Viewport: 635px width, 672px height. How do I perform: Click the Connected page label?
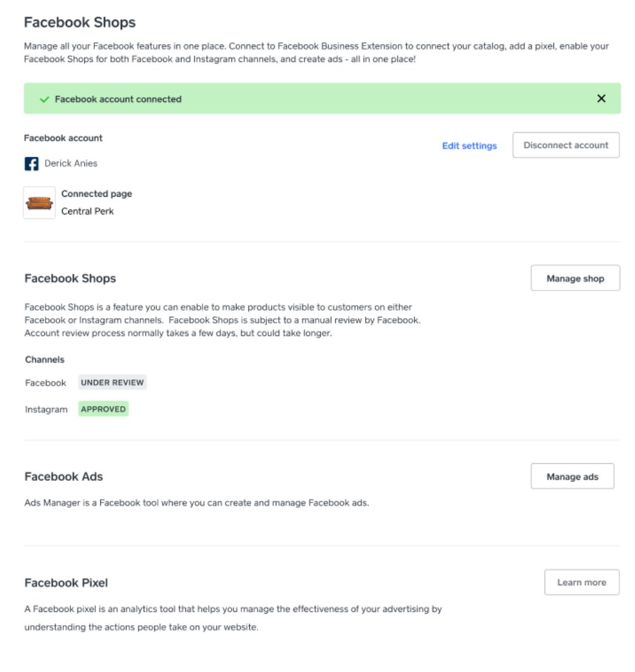96,194
